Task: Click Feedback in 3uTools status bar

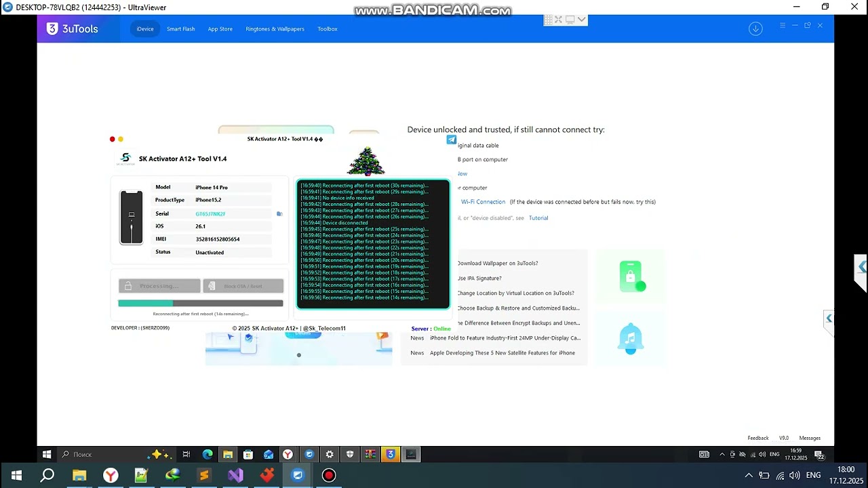Action: point(758,438)
